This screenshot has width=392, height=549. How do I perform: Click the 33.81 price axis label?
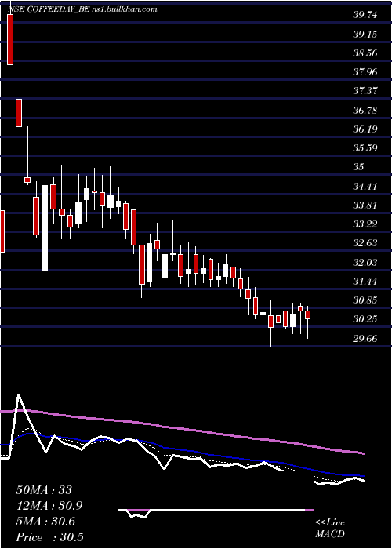click(x=365, y=205)
